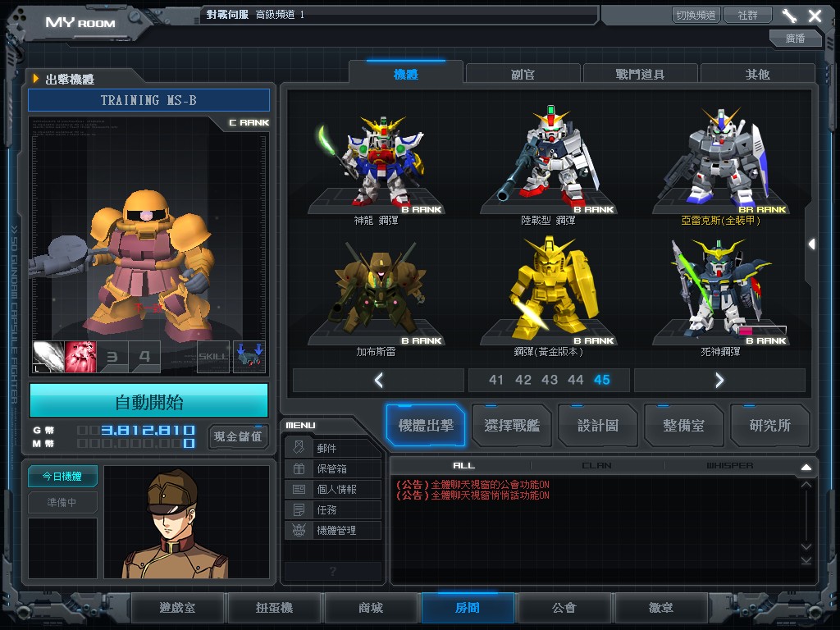Click the 自動開始 auto start button
Viewport: 840px width, 630px height.
[x=149, y=402]
